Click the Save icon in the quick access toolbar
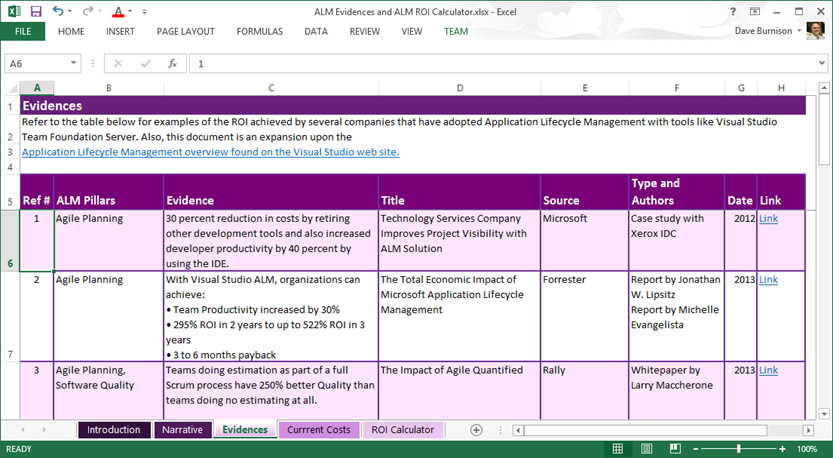Image resolution: width=833 pixels, height=458 pixels. tap(36, 12)
